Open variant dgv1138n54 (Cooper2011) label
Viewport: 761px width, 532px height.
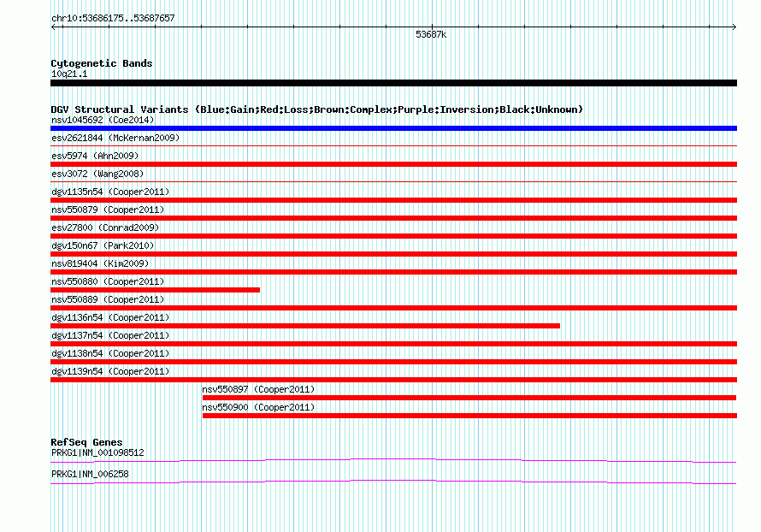[110, 353]
